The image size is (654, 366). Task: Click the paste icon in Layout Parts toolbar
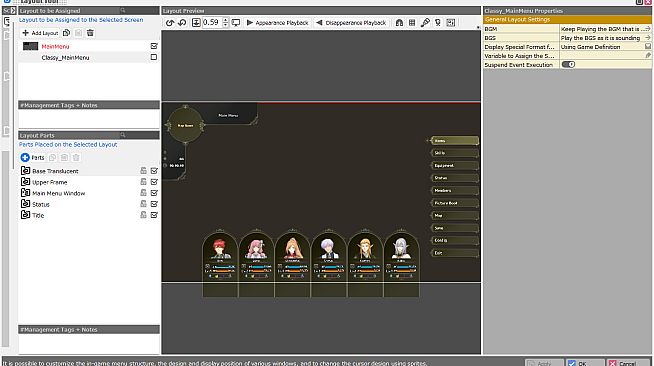coord(64,158)
